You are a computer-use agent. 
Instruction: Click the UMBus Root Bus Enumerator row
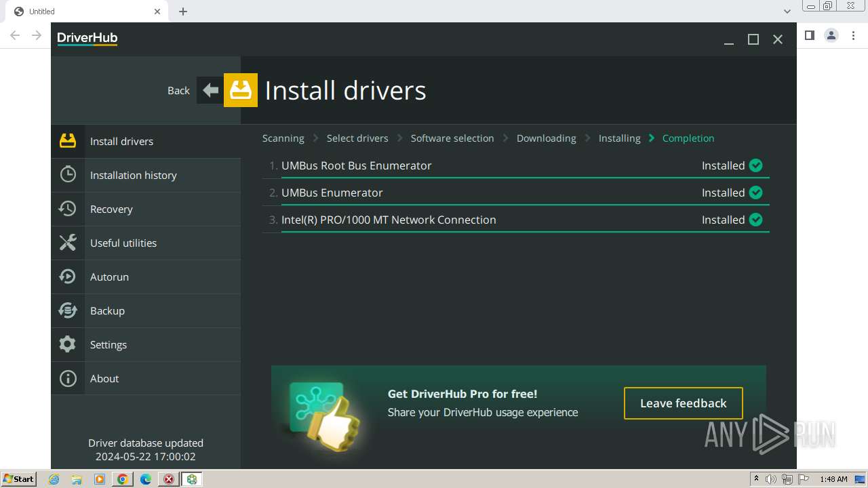pos(516,165)
